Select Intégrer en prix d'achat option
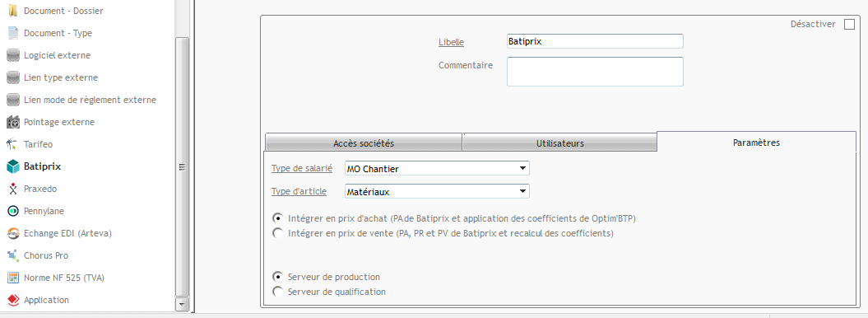Screen dimensions: 868x318 (278, 218)
